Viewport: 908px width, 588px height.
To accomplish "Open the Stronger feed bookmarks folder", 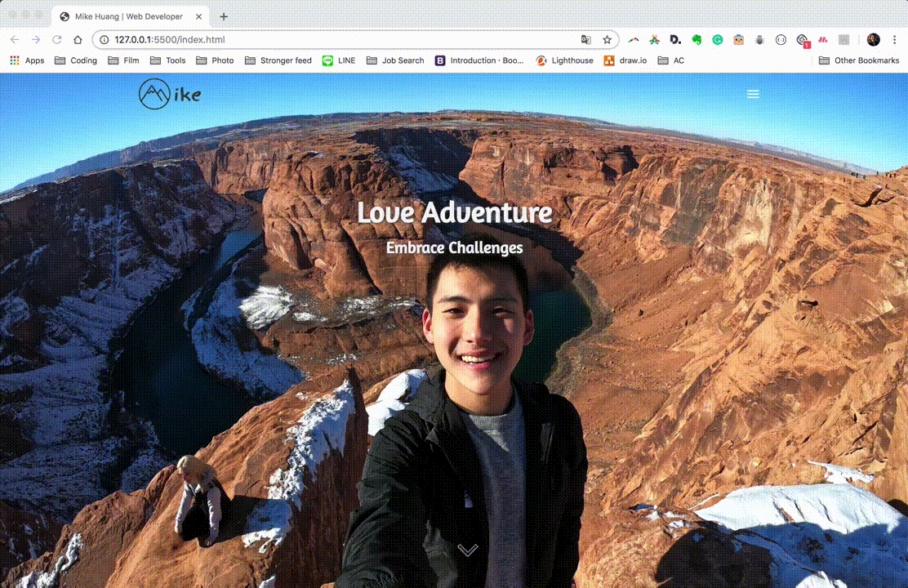I will pyautogui.click(x=278, y=60).
